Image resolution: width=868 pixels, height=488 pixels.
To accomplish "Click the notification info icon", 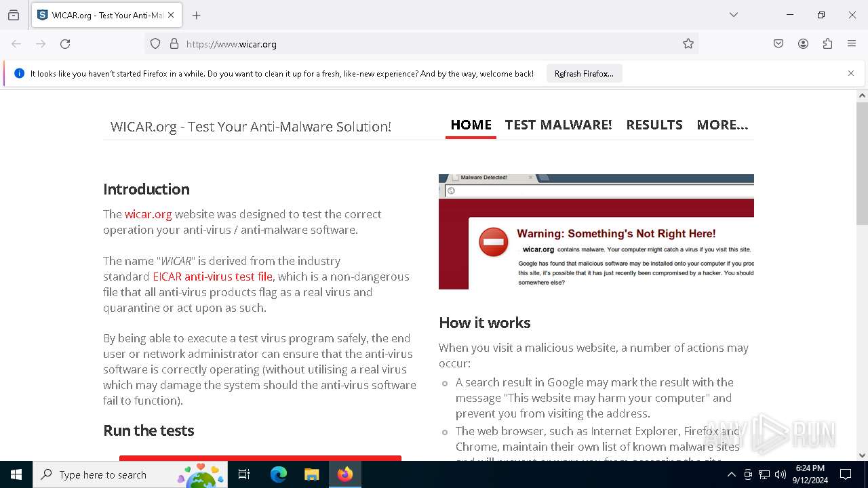I will tap(19, 73).
